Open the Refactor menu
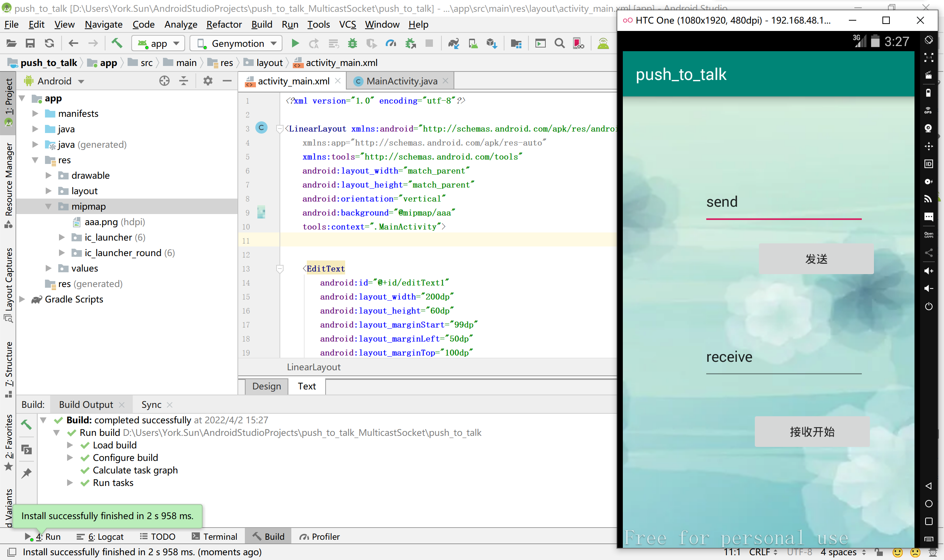The image size is (944, 560). coord(224,25)
